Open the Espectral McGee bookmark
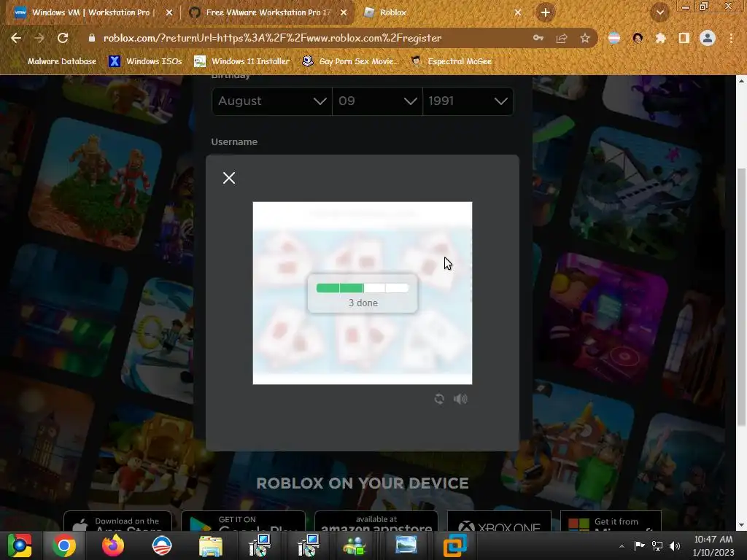The height and width of the screenshot is (560, 747). (451, 61)
